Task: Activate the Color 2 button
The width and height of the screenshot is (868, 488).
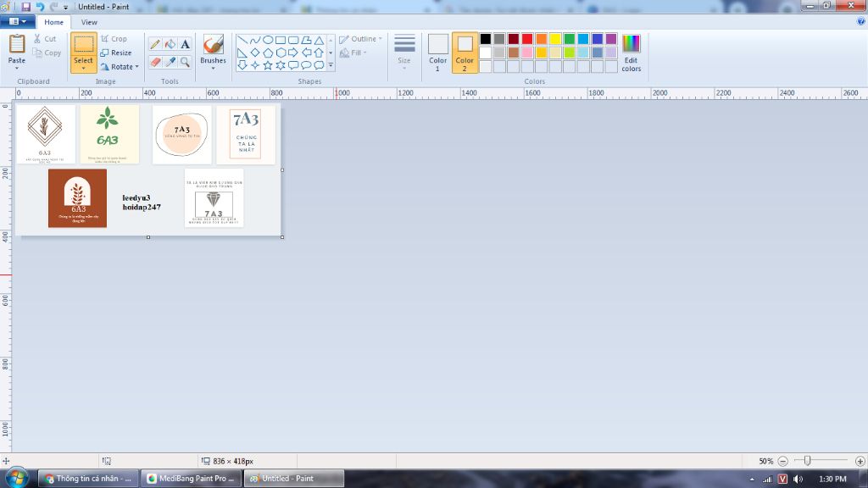Action: point(465,53)
